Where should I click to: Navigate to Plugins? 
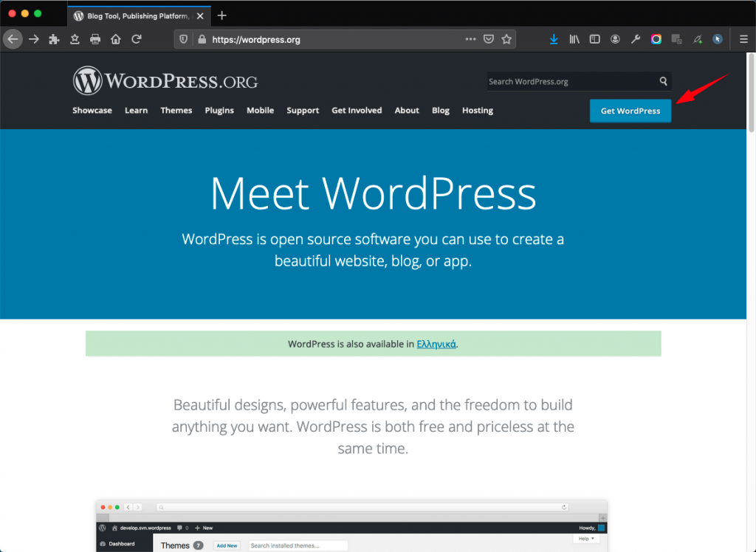pyautogui.click(x=219, y=111)
